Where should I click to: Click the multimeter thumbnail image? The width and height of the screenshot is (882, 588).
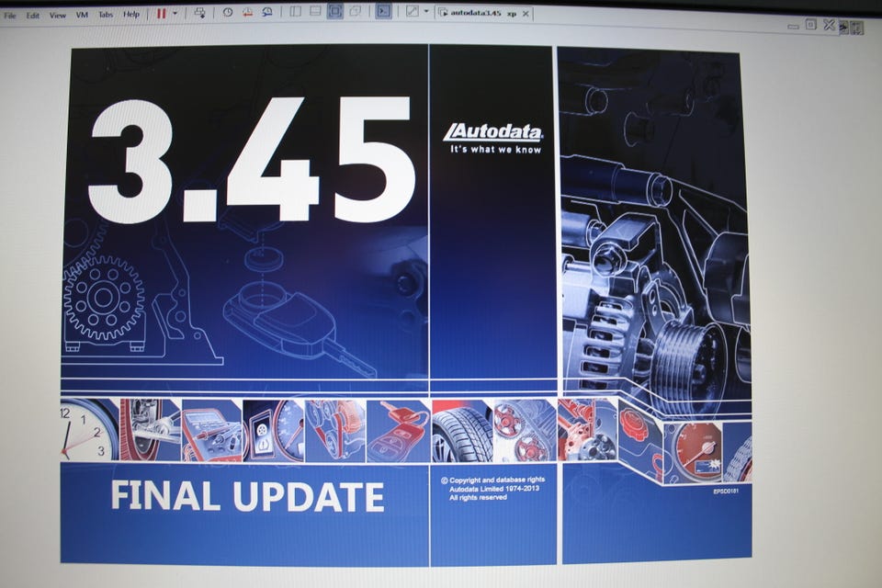point(211,431)
